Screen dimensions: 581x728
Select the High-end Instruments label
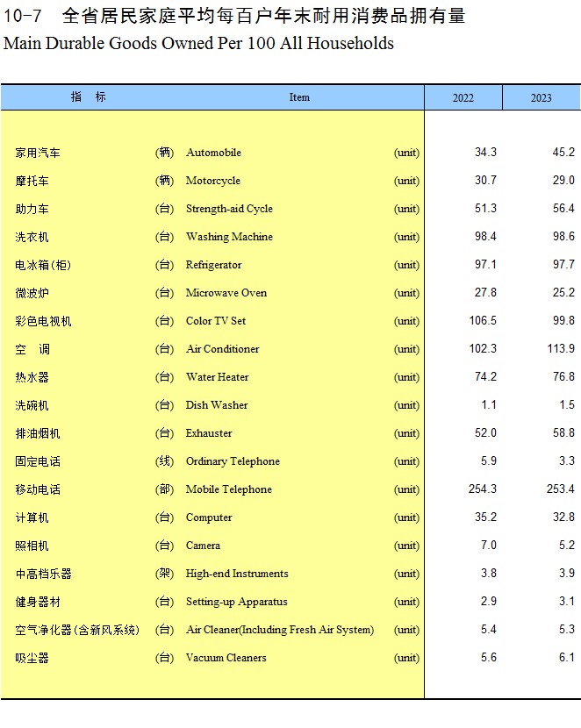pos(237,574)
